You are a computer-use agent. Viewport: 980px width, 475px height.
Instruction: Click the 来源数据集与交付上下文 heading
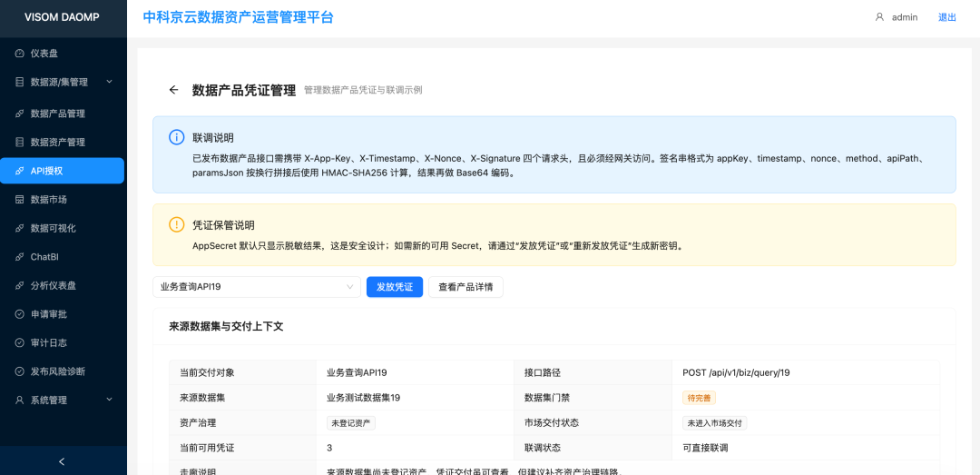(226, 326)
